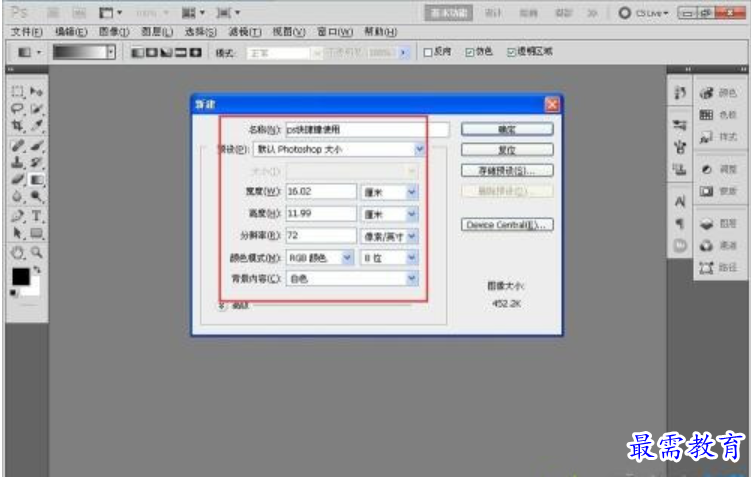Select the Quick Selection tool

[x=36, y=109]
